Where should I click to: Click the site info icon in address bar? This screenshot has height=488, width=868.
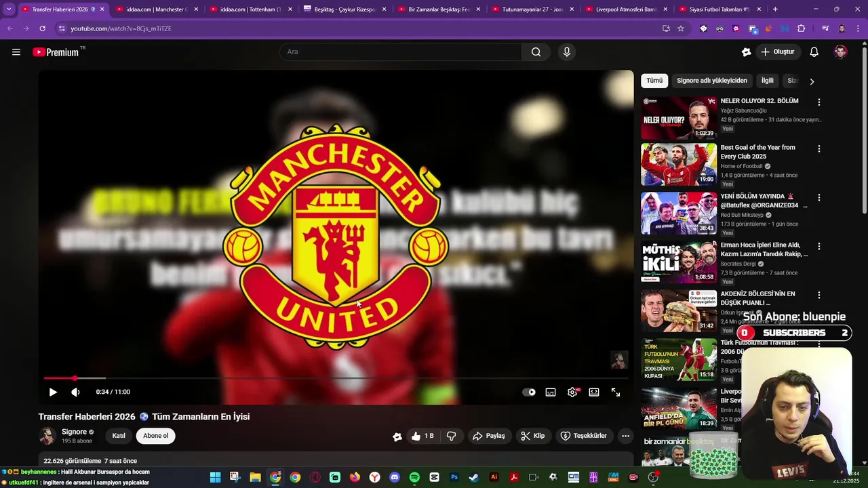pyautogui.click(x=62, y=28)
